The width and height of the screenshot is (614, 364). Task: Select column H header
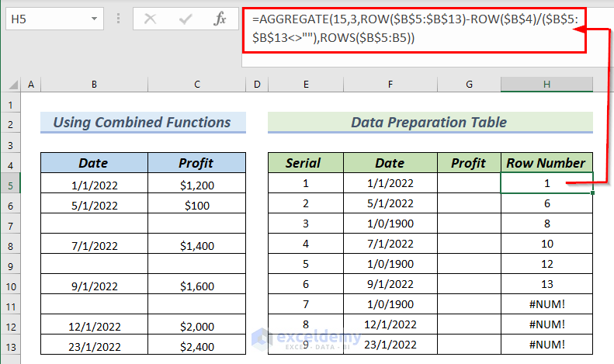click(x=546, y=84)
